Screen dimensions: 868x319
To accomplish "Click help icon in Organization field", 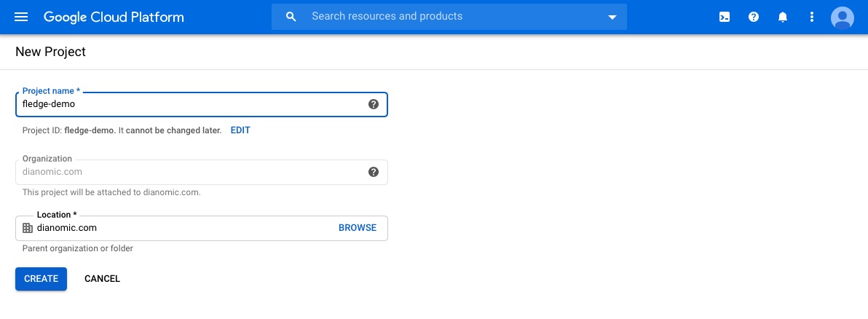I will click(374, 172).
